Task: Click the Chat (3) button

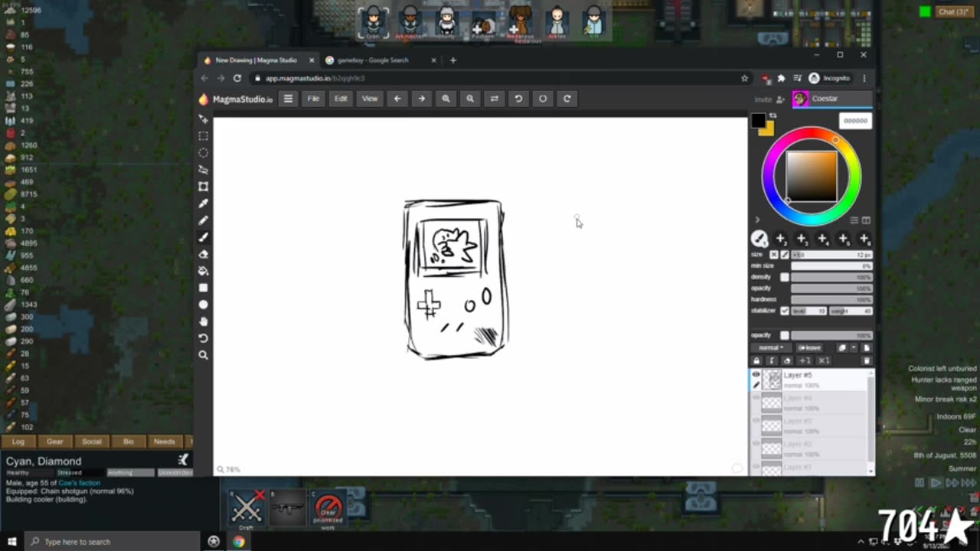Action: 954,11
